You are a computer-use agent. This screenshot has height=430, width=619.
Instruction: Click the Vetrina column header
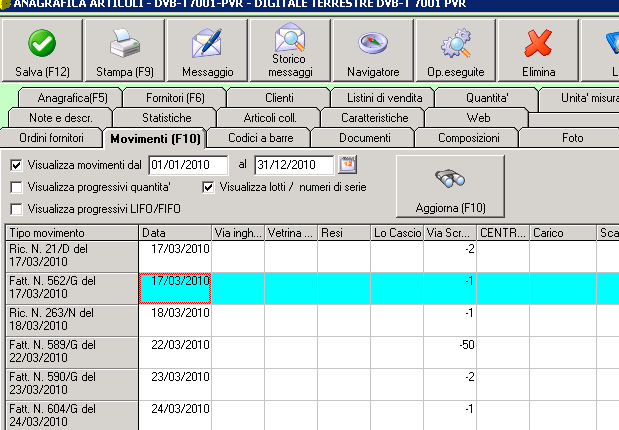(x=291, y=233)
